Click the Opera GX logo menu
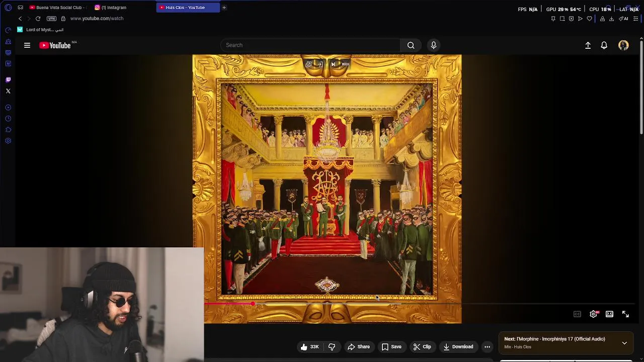Image resolution: width=644 pixels, height=362 pixels. 8,8
